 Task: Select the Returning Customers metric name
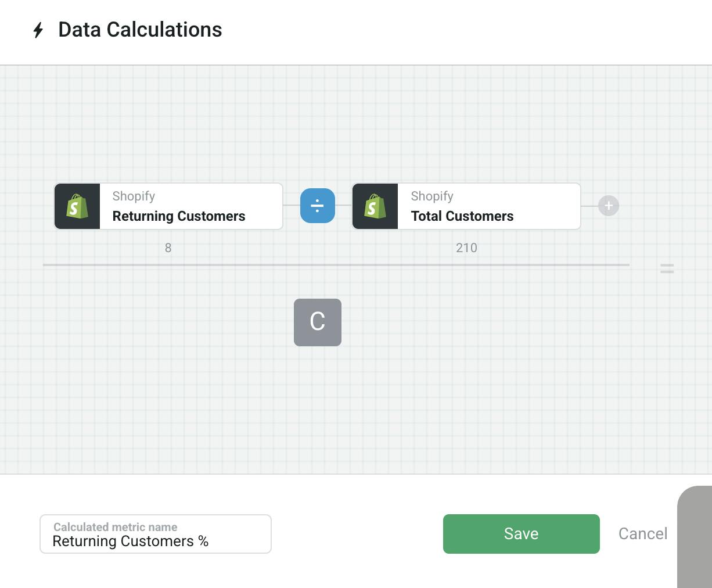click(x=179, y=216)
